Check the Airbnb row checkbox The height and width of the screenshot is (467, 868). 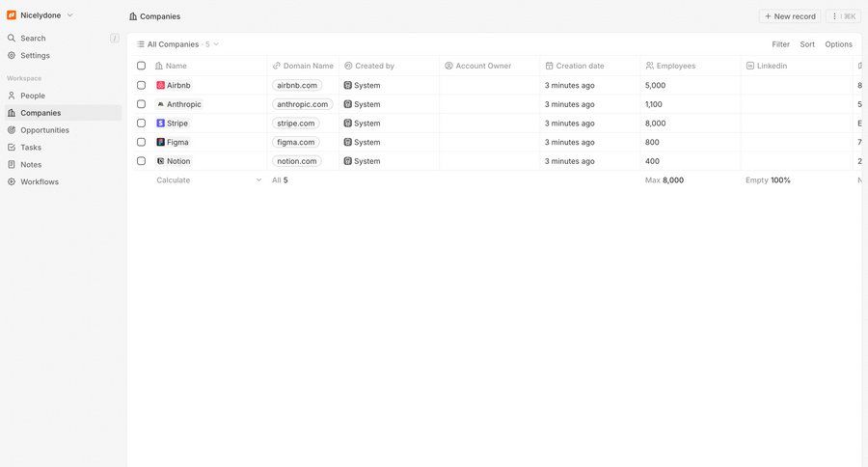point(141,85)
